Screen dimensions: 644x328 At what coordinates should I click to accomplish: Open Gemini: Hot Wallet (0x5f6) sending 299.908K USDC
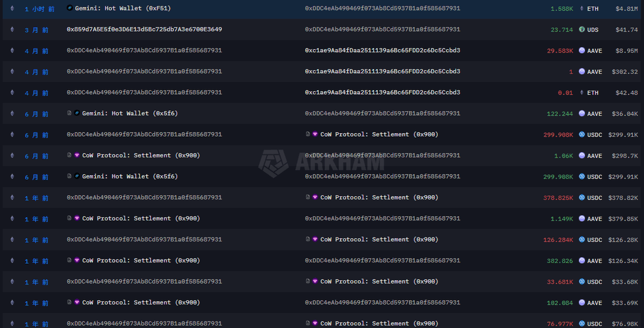(x=130, y=176)
